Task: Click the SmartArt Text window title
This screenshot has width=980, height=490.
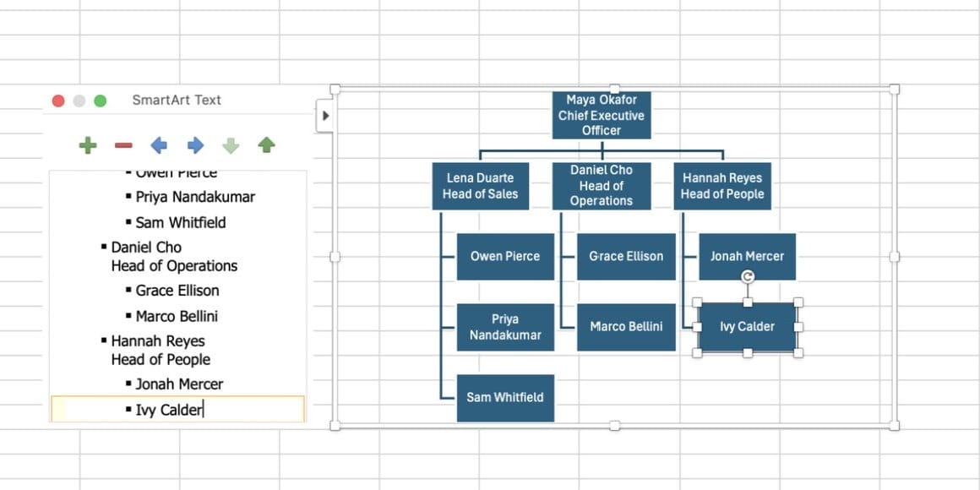Action: (x=177, y=100)
